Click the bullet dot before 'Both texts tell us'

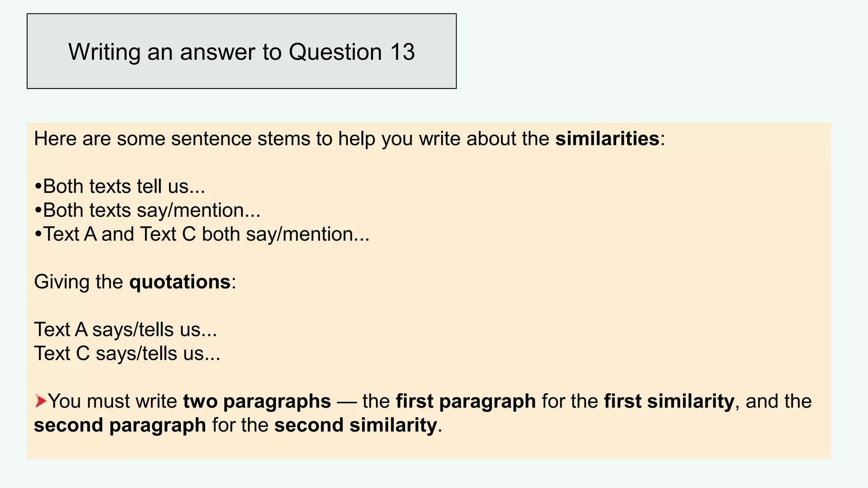pos(38,186)
